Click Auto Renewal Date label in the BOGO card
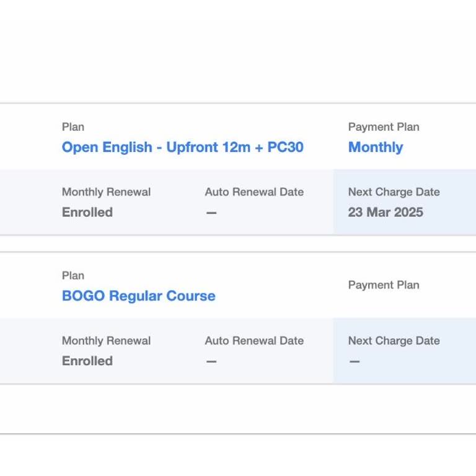The image size is (476, 476). point(254,341)
